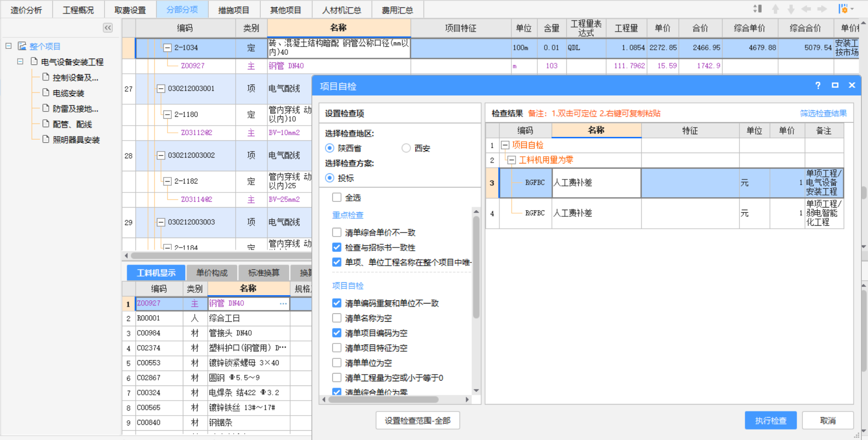
Task: Switch to 造价分析 tab
Action: (26, 10)
